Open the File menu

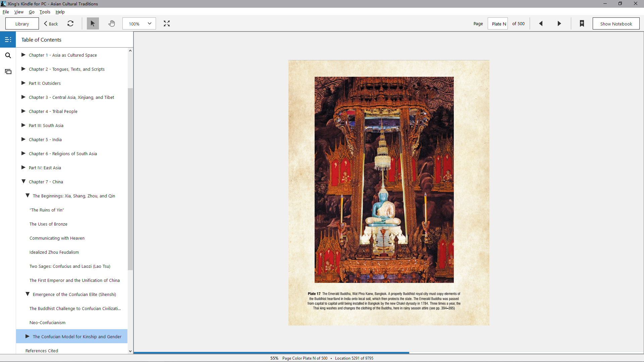[x=6, y=12]
